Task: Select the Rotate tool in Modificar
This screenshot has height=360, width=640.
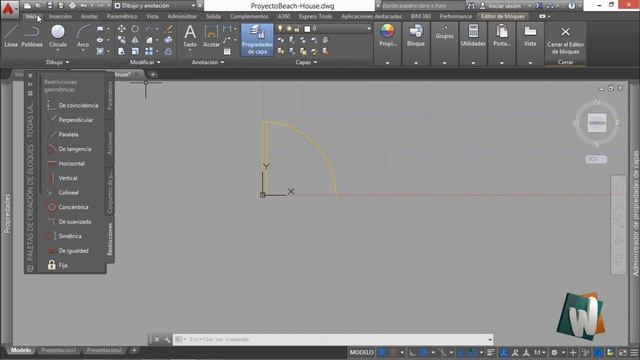Action: (x=135, y=29)
